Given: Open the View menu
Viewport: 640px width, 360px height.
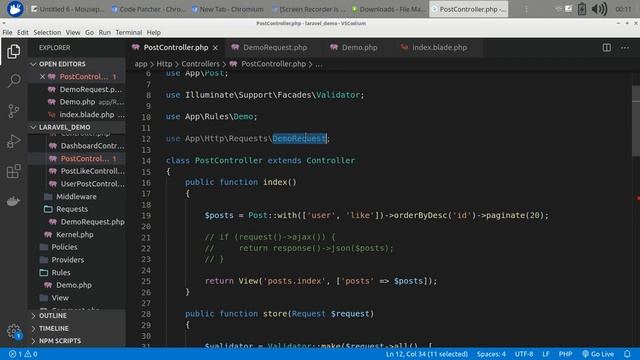Looking at the screenshot, I should point(73,32).
